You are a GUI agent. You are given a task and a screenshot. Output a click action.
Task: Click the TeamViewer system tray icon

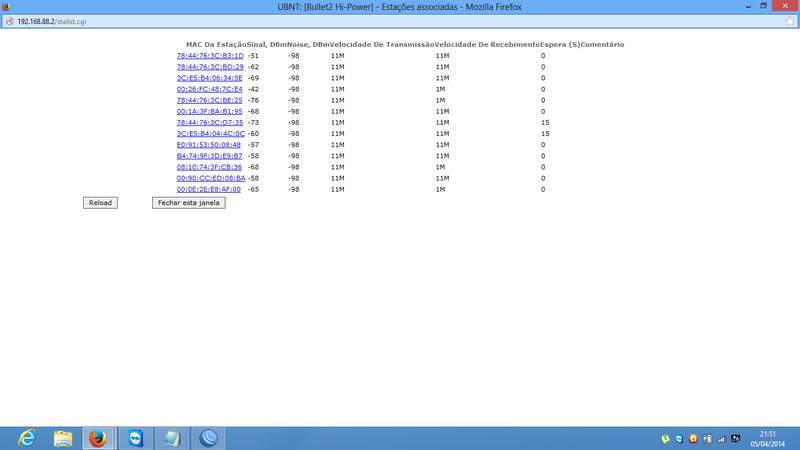click(679, 439)
